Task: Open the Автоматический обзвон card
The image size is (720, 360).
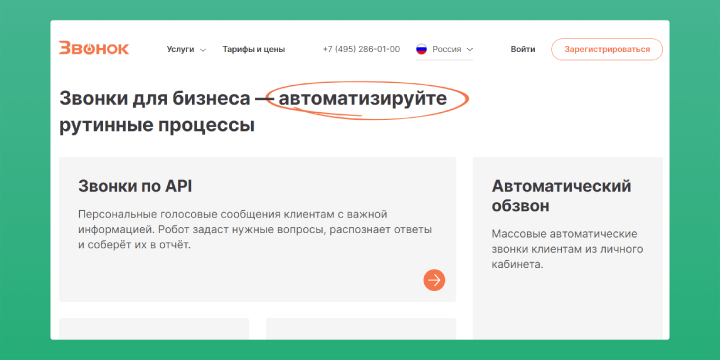Action: point(568,248)
